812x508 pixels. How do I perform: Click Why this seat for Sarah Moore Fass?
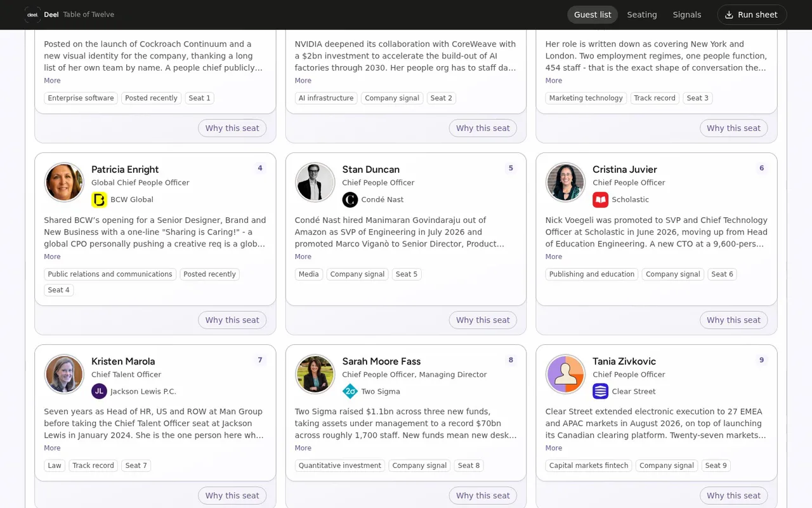(x=483, y=495)
